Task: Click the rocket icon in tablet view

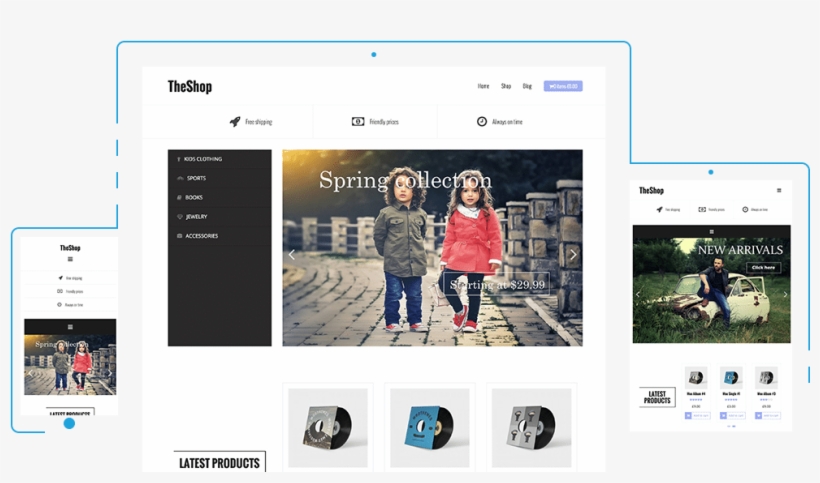Action: point(659,210)
